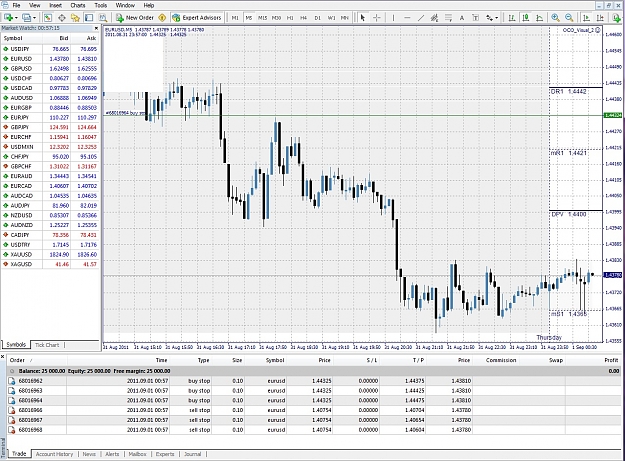Open the Charts menu
The width and height of the screenshot is (625, 461).
[x=78, y=5]
